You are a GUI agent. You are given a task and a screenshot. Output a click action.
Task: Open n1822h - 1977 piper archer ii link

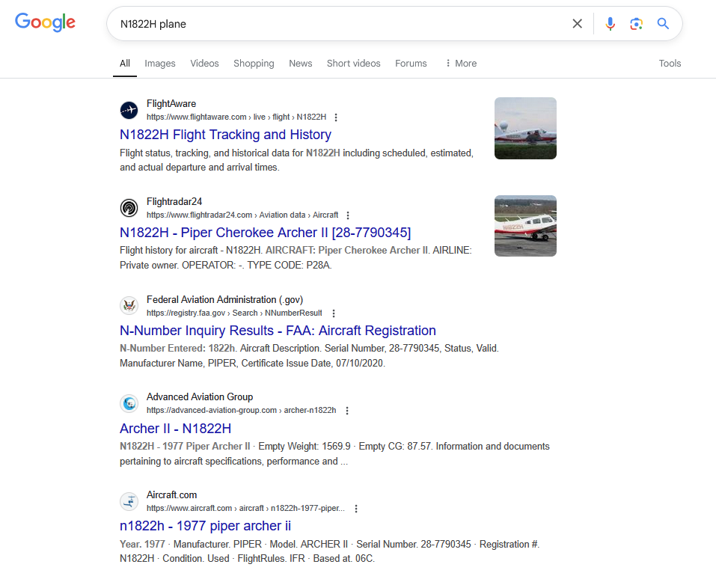click(x=206, y=526)
